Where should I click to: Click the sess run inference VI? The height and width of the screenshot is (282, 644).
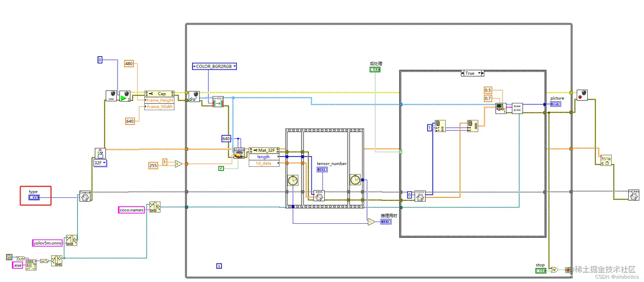tap(319, 195)
